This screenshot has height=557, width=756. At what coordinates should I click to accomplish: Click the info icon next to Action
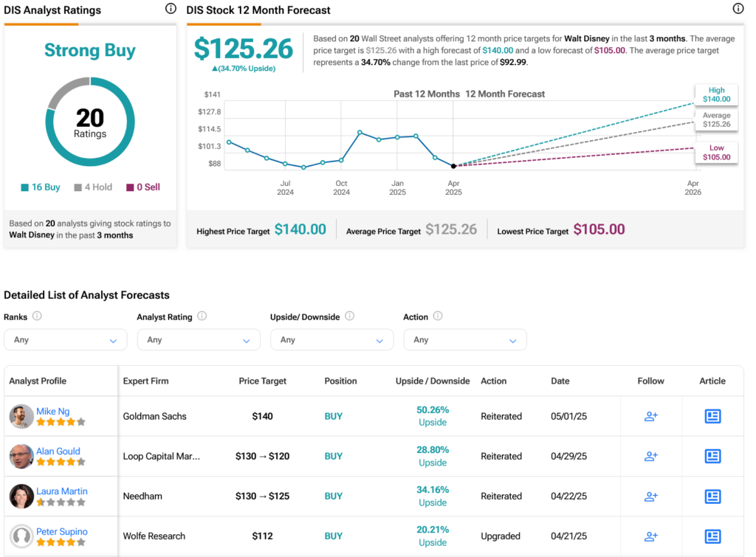(x=437, y=316)
